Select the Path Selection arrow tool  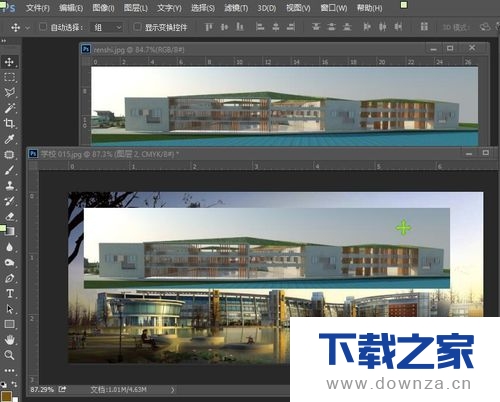(9, 309)
